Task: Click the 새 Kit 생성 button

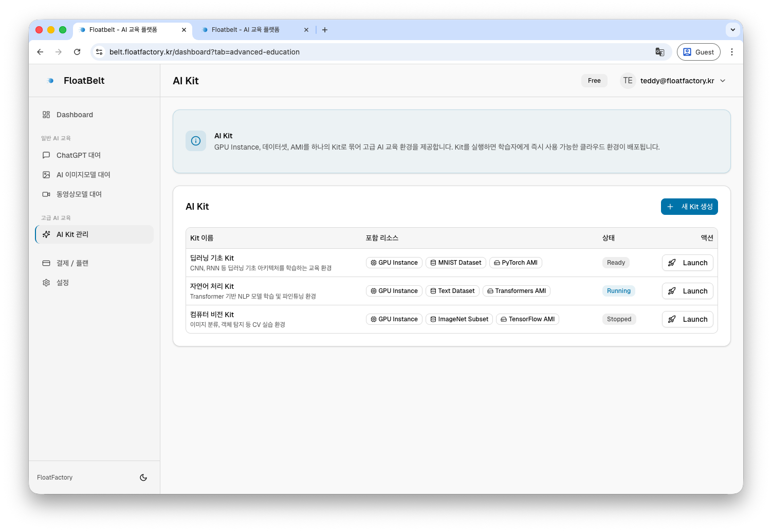Action: (x=689, y=207)
